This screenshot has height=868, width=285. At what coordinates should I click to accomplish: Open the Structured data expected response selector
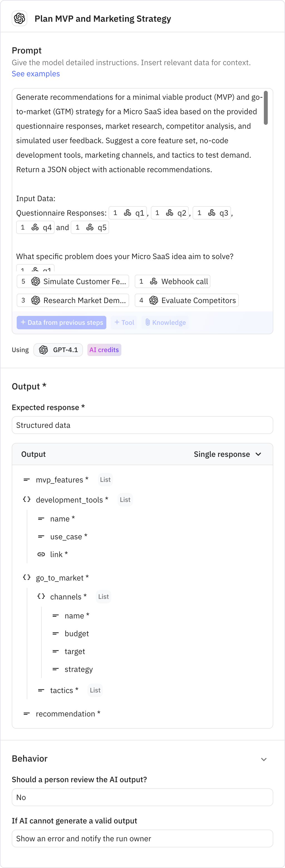click(142, 425)
